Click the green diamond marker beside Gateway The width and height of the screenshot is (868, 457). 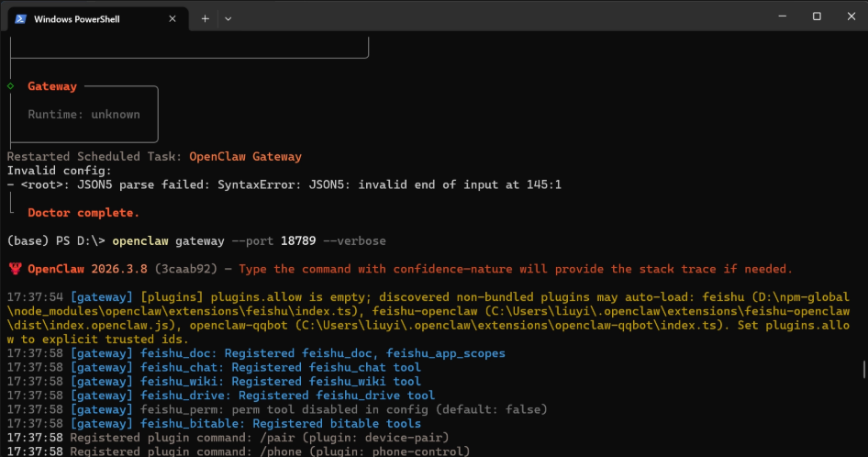[10, 86]
